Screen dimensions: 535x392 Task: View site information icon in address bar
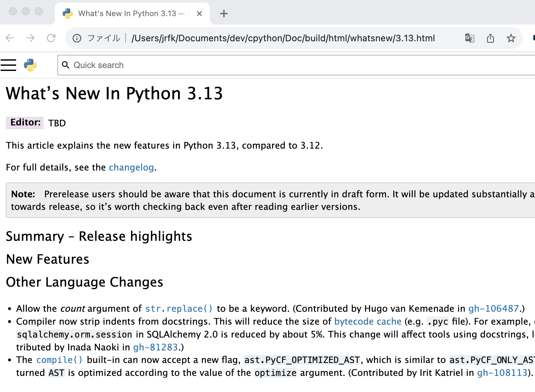(x=77, y=38)
